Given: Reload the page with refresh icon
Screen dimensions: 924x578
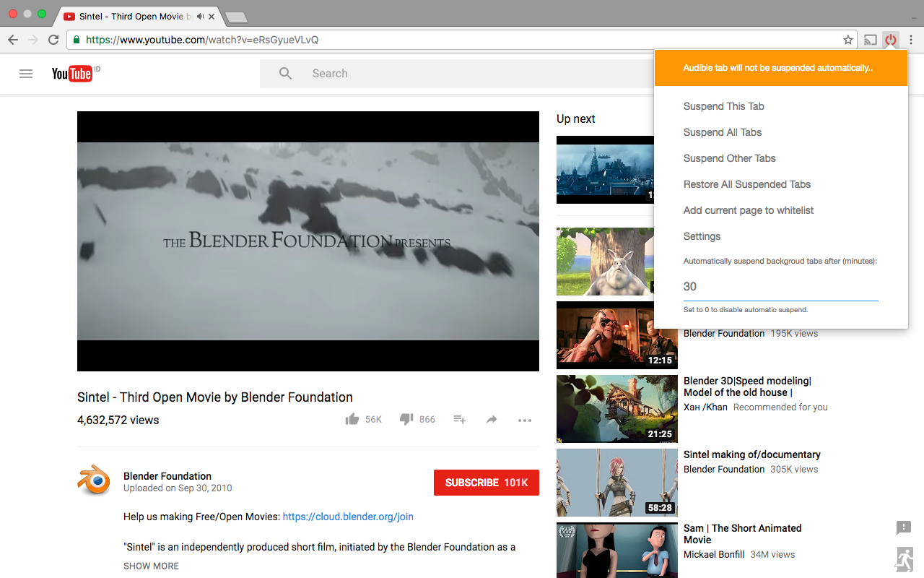Looking at the screenshot, I should (53, 40).
